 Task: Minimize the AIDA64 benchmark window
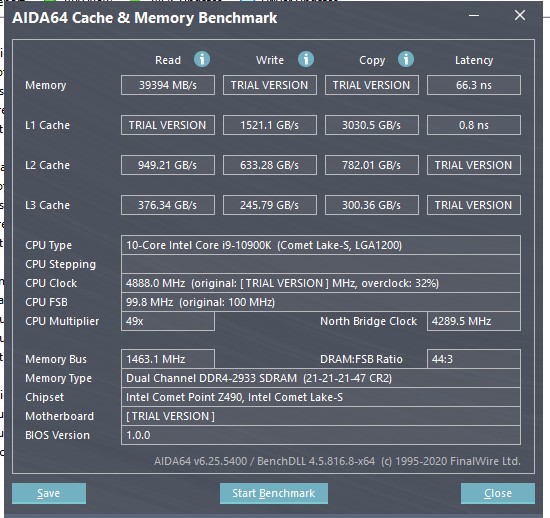coord(474,15)
